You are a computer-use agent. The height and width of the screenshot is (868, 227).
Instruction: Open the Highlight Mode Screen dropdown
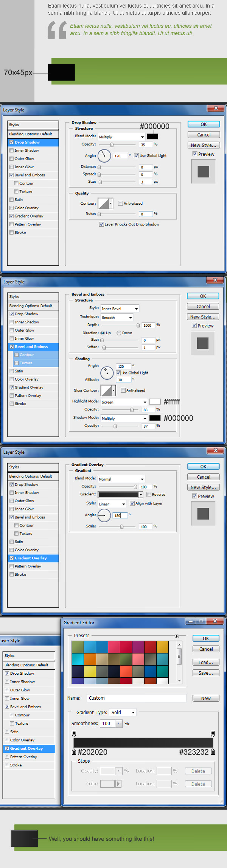tap(124, 402)
